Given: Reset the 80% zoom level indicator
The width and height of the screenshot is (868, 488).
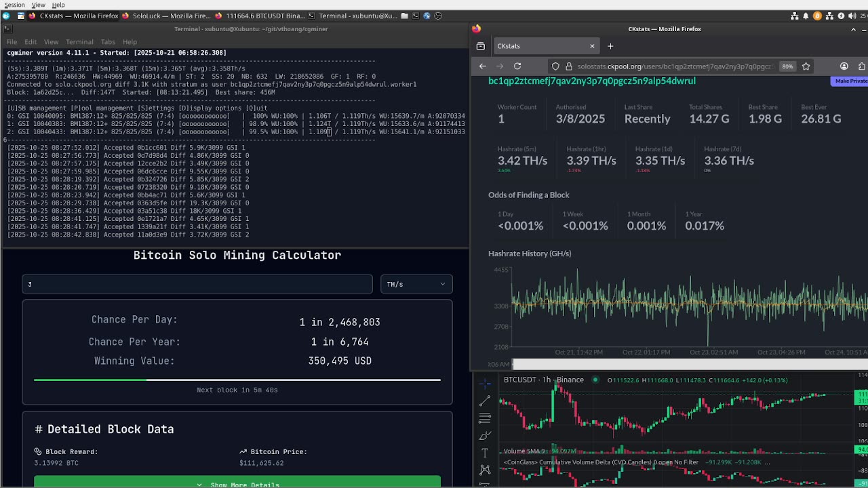Looking at the screenshot, I should click(787, 66).
